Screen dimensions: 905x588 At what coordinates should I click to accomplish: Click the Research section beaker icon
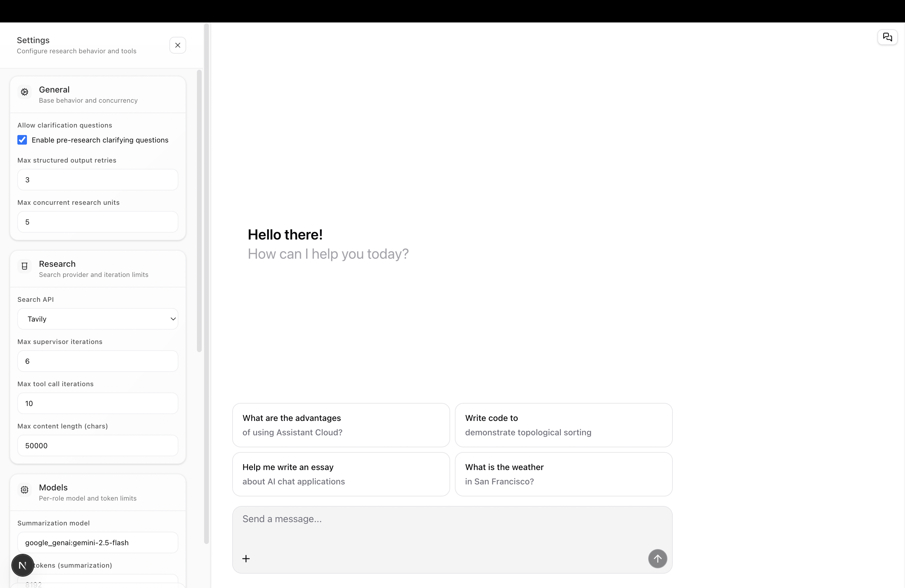click(25, 266)
